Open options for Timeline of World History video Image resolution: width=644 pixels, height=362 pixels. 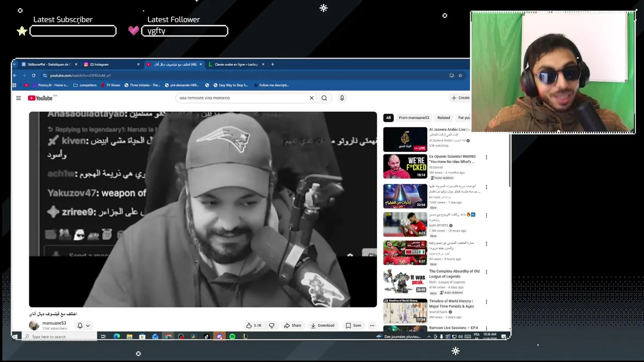coord(486,302)
